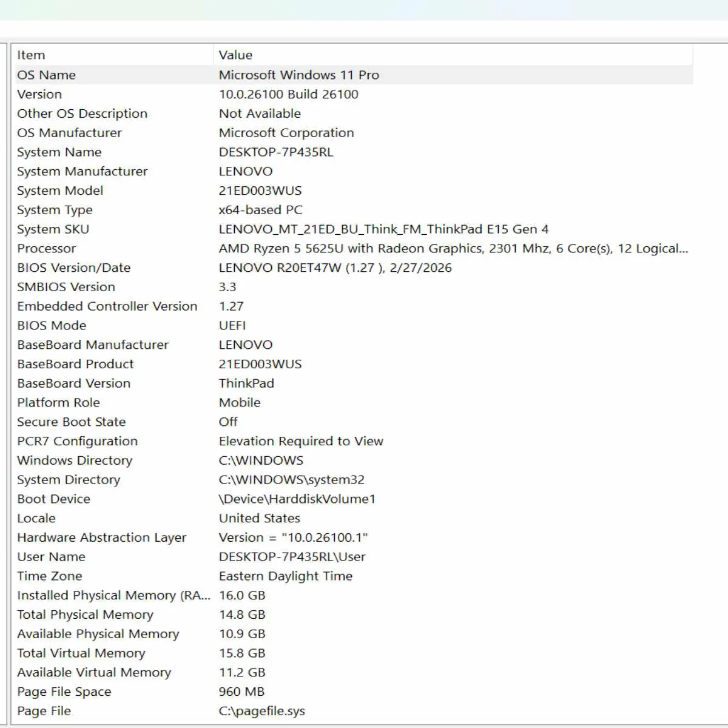Select value Microsoft Windows 11 Pro
Viewport: 728px width, 728px height.
299,75
